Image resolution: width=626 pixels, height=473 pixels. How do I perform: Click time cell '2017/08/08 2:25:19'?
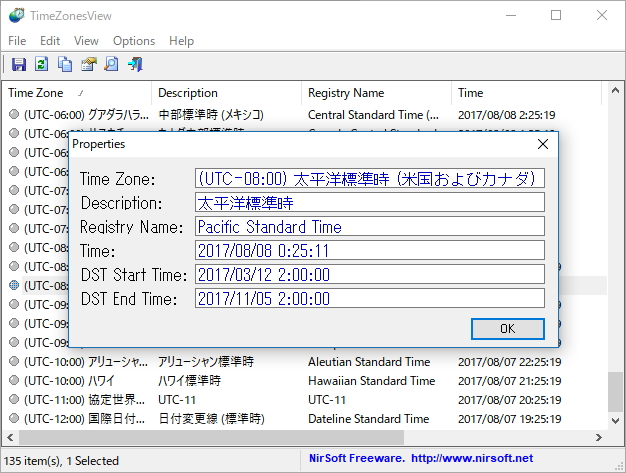point(507,115)
